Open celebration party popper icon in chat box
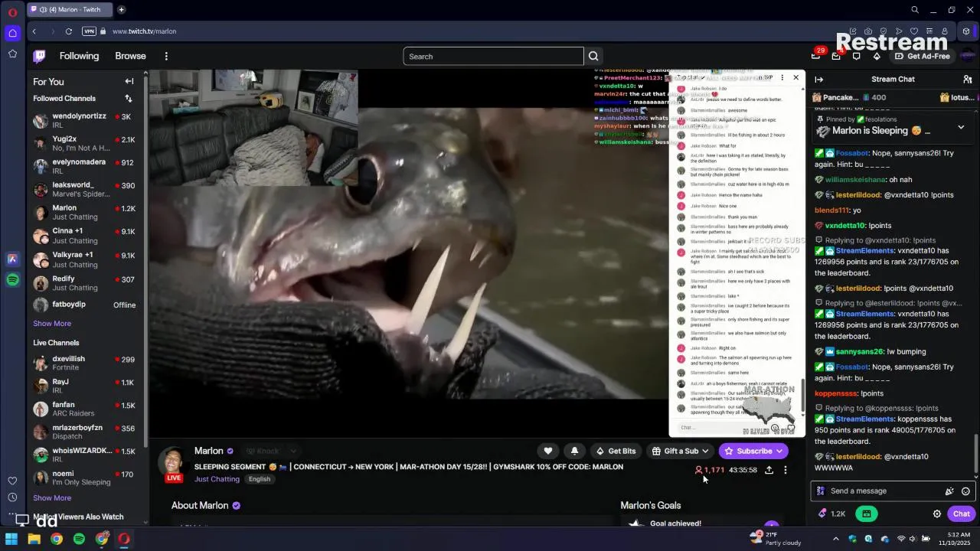980x551 pixels. pyautogui.click(x=949, y=491)
